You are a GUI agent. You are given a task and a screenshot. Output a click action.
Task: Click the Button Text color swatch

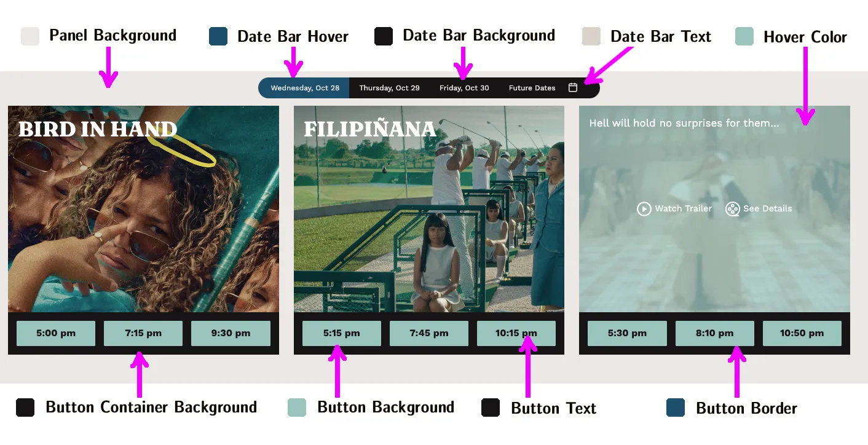[491, 408]
